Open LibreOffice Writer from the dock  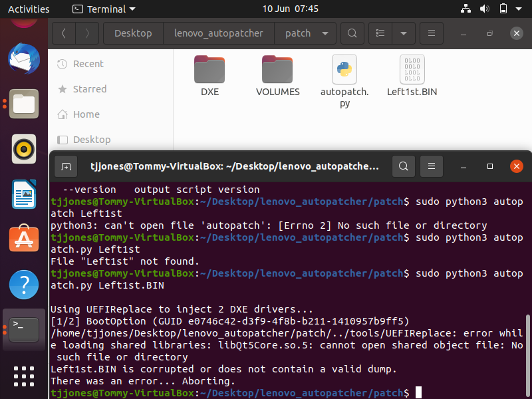tap(24, 194)
